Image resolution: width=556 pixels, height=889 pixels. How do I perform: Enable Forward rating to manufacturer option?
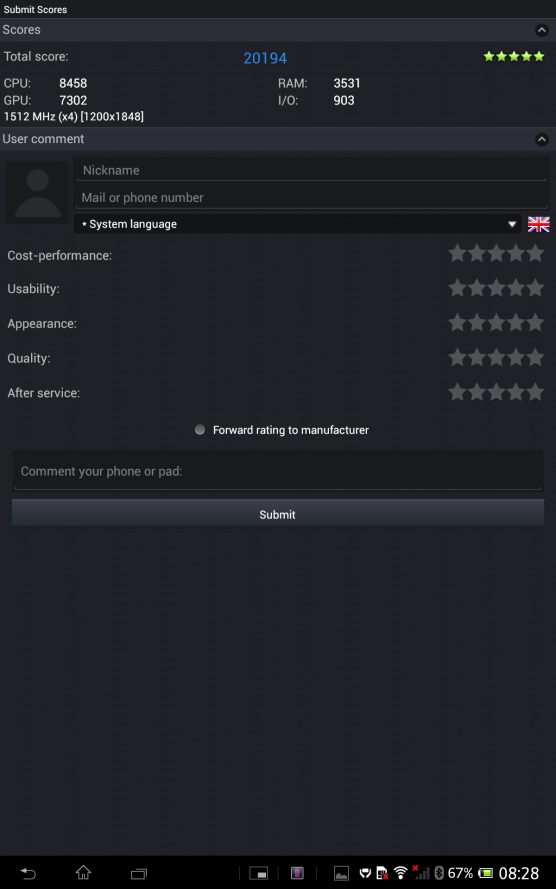tap(200, 430)
